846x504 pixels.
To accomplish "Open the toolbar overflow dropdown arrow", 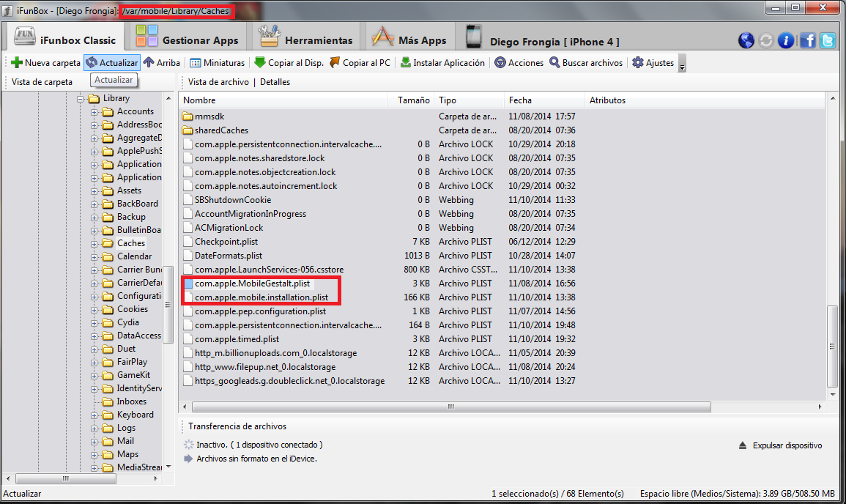I will pyautogui.click(x=682, y=67).
